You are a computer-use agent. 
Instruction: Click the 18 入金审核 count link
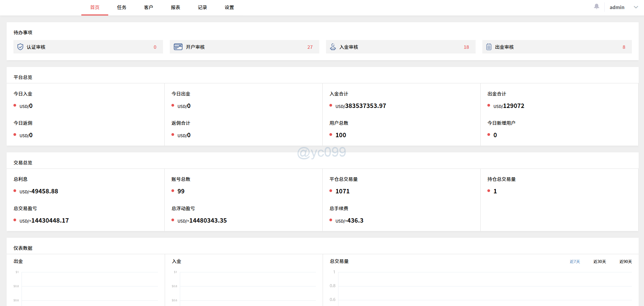coord(466,47)
